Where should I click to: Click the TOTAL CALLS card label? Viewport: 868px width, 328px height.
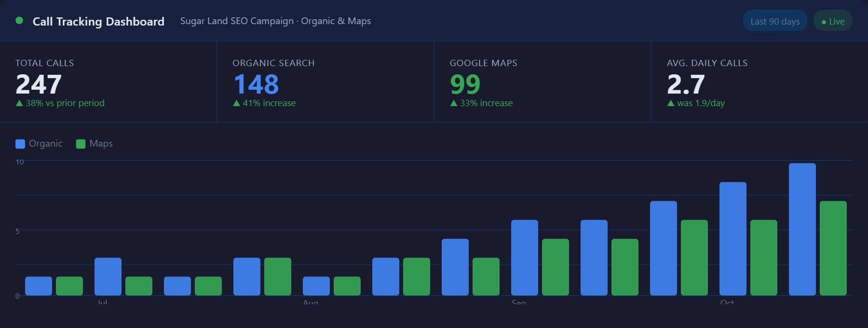pyautogui.click(x=45, y=63)
